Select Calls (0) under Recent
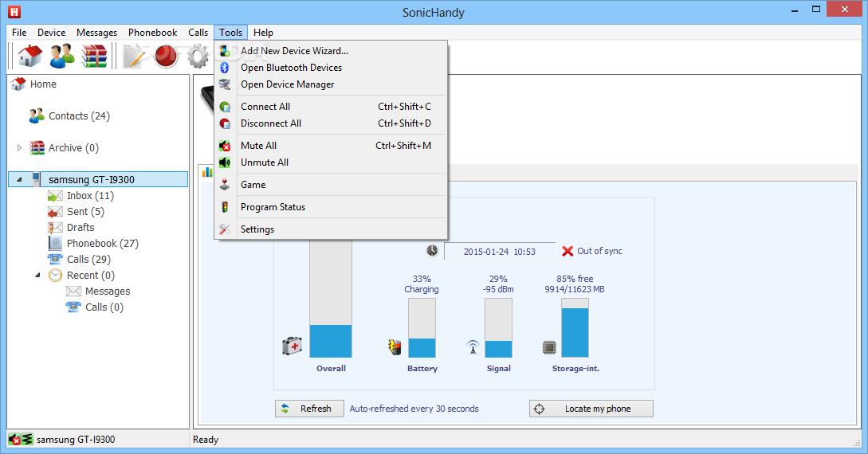 tap(104, 307)
